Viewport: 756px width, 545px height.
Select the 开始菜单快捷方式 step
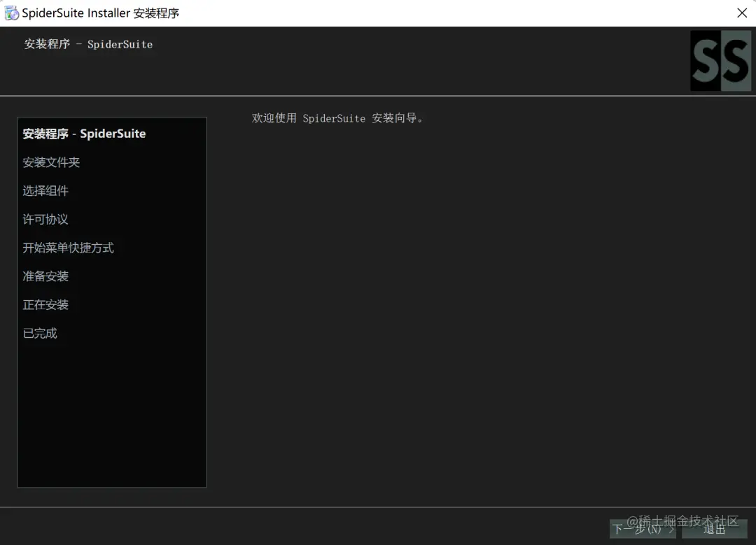coord(69,248)
